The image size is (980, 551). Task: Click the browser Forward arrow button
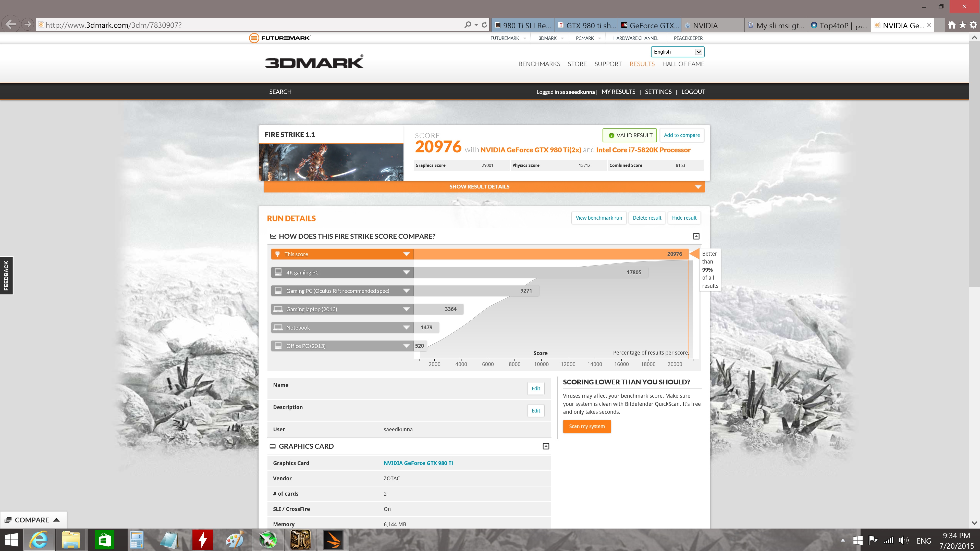pyautogui.click(x=27, y=25)
